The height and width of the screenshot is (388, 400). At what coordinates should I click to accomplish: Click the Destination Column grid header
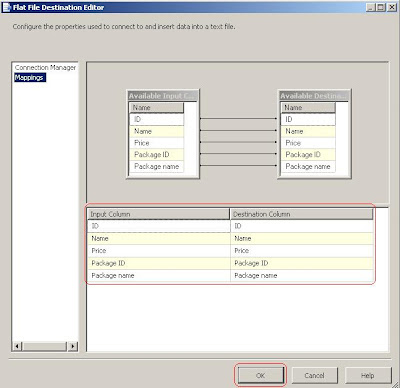pos(301,214)
